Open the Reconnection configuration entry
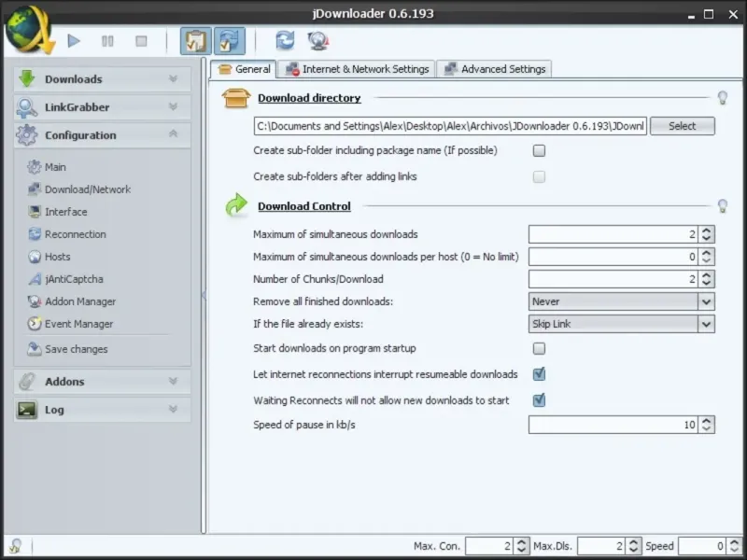Image resolution: width=747 pixels, height=560 pixels. (x=76, y=234)
